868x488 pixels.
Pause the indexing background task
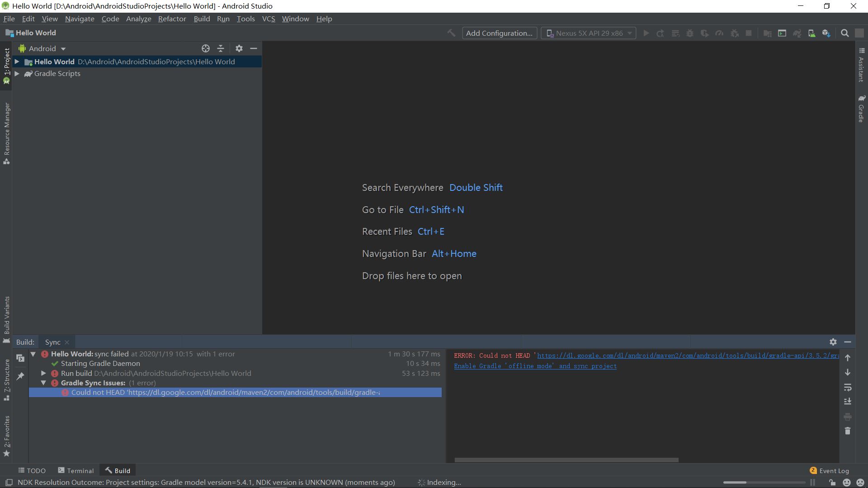813,483
